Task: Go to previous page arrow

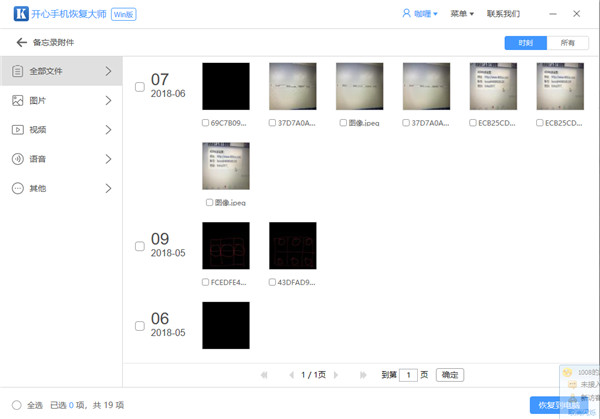Action: [x=292, y=375]
